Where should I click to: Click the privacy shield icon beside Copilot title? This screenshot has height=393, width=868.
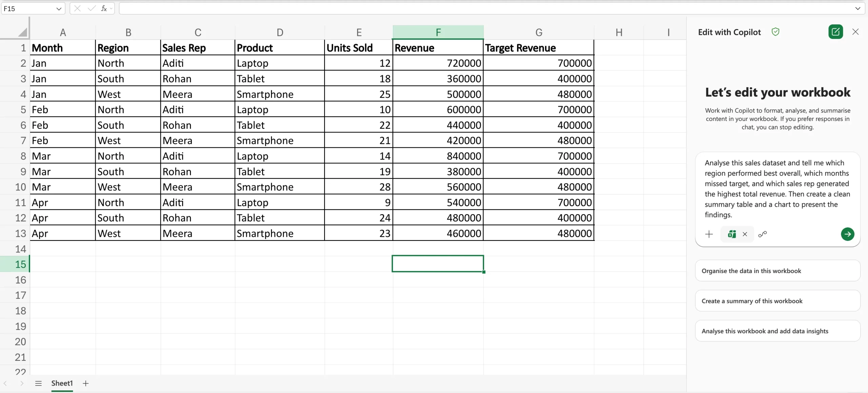[776, 32]
